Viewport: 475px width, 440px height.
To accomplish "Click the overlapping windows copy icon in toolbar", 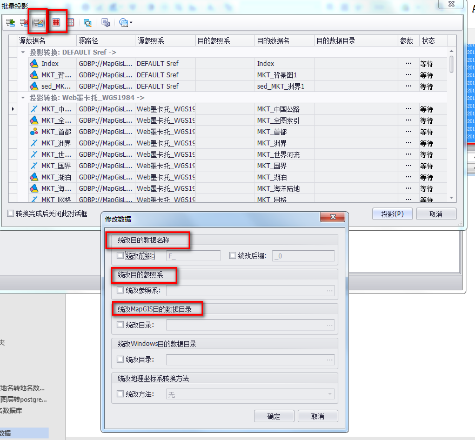I will point(106,23).
